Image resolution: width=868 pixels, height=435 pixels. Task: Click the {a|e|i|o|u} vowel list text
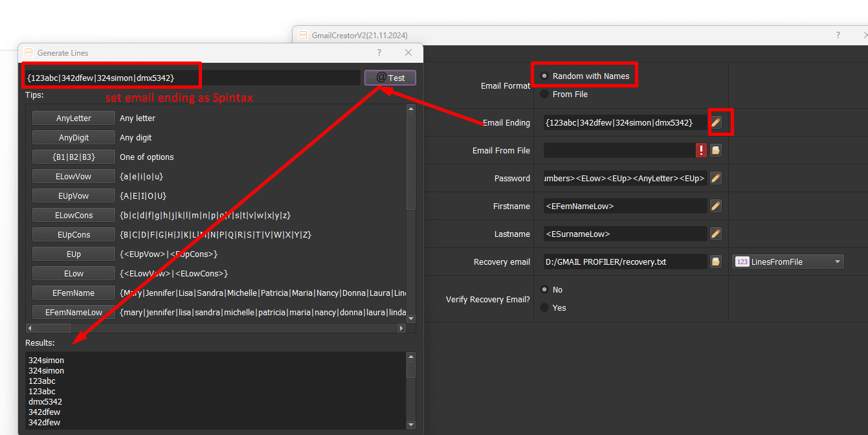142,177
